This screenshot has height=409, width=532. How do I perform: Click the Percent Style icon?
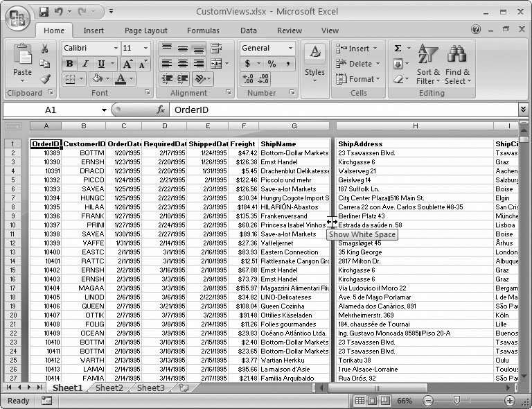[272, 64]
